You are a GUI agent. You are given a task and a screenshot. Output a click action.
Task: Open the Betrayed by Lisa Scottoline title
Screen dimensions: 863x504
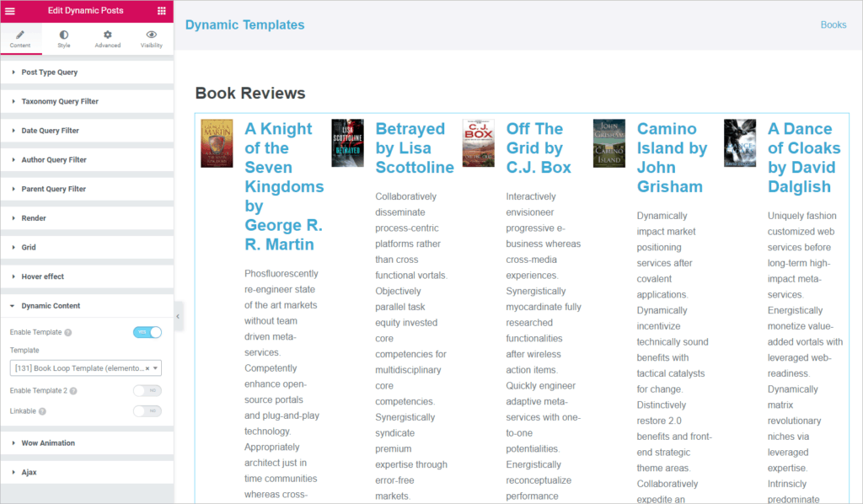point(414,148)
